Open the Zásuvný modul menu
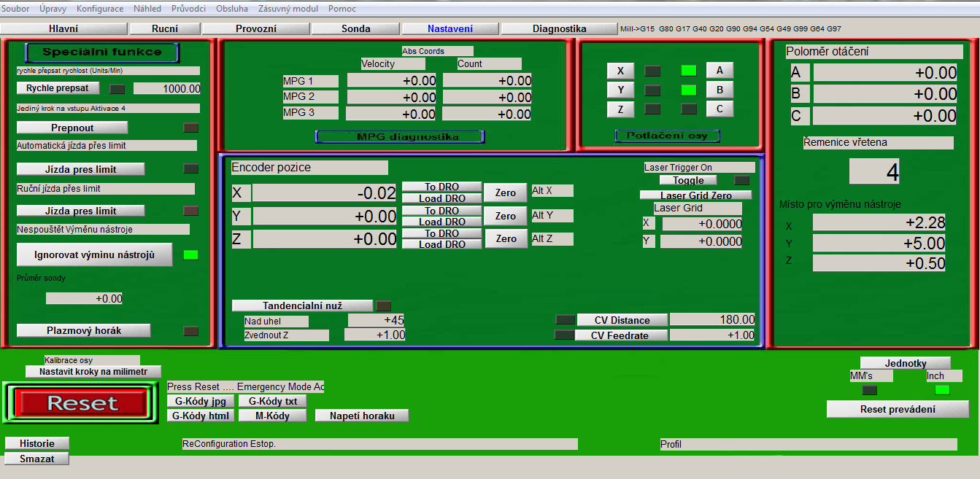The image size is (980, 479). point(288,9)
